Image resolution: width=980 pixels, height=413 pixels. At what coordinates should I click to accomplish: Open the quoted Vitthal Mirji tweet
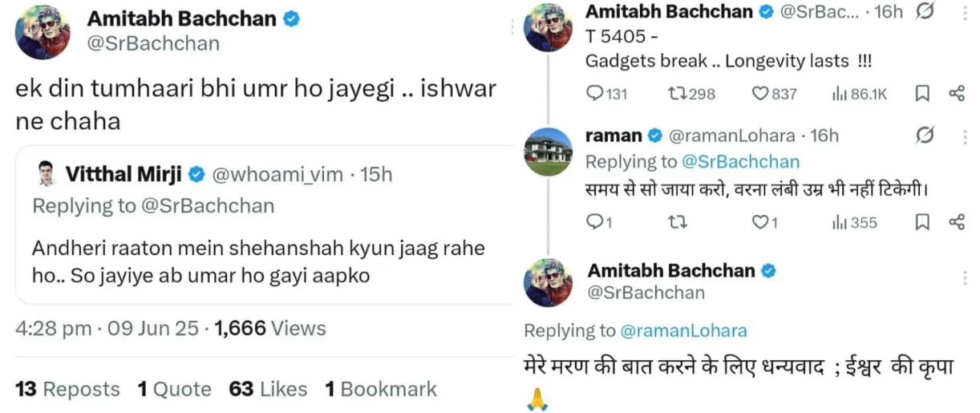tap(265, 261)
